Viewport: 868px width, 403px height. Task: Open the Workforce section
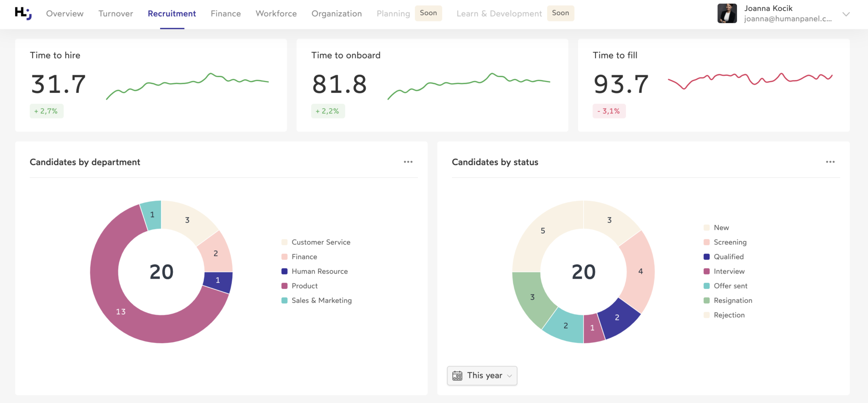276,13
